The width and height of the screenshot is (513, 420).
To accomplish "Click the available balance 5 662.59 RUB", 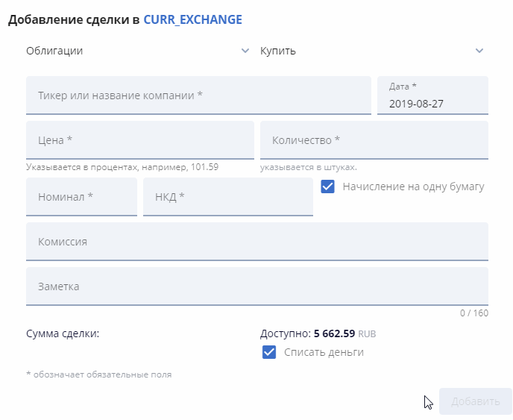I will [x=336, y=333].
